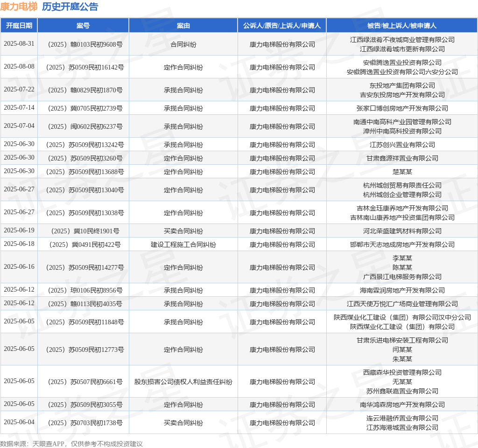
Task: Click date cell 2025-06-16
Action: pyautogui.click(x=19, y=266)
